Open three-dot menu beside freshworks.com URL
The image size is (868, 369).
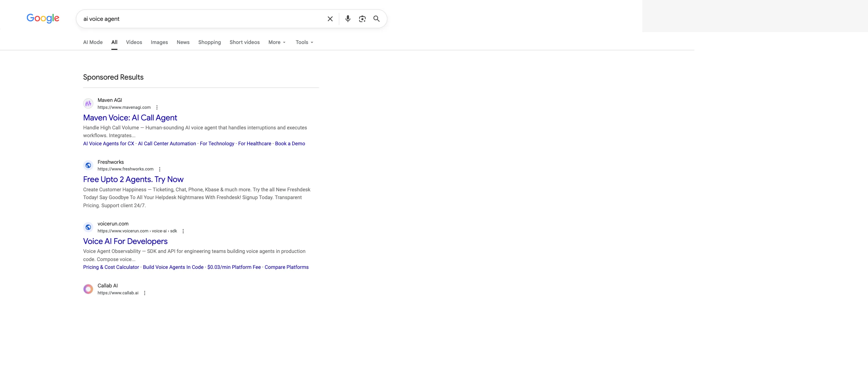pyautogui.click(x=159, y=169)
